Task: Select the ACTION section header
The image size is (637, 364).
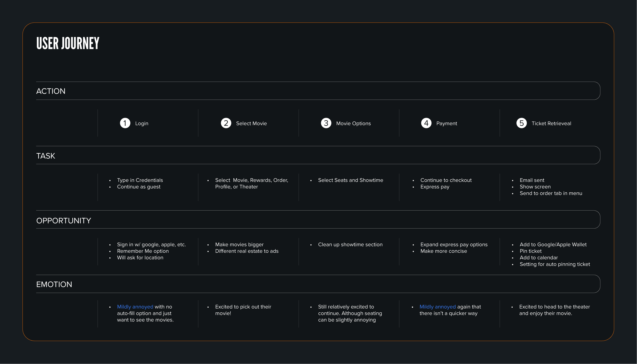Action: (51, 91)
